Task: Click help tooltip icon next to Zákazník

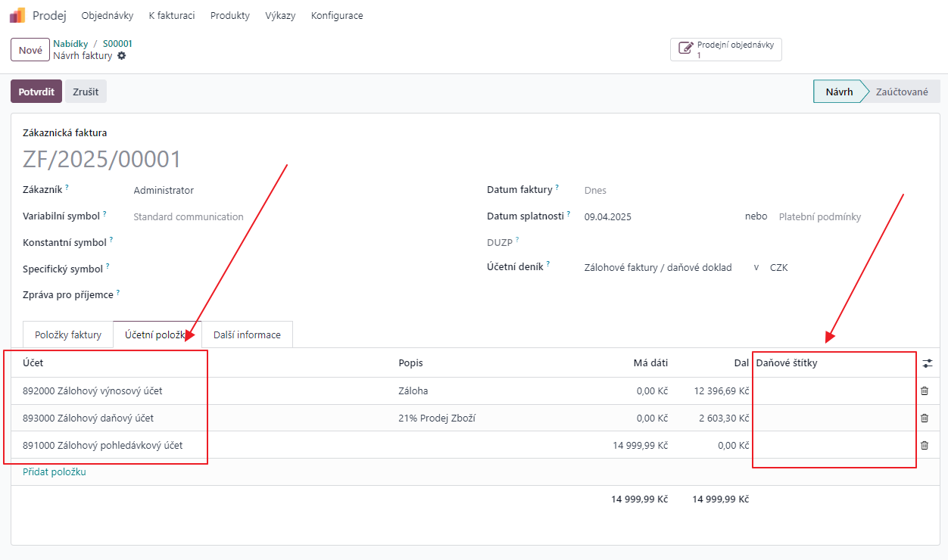Action: pos(67,187)
